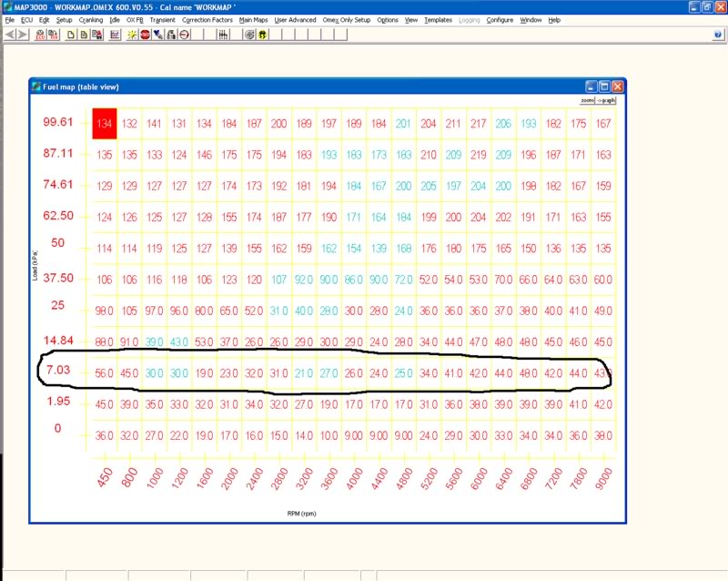The image size is (728, 581).
Task: Open the ECU menu
Action: 25,19
